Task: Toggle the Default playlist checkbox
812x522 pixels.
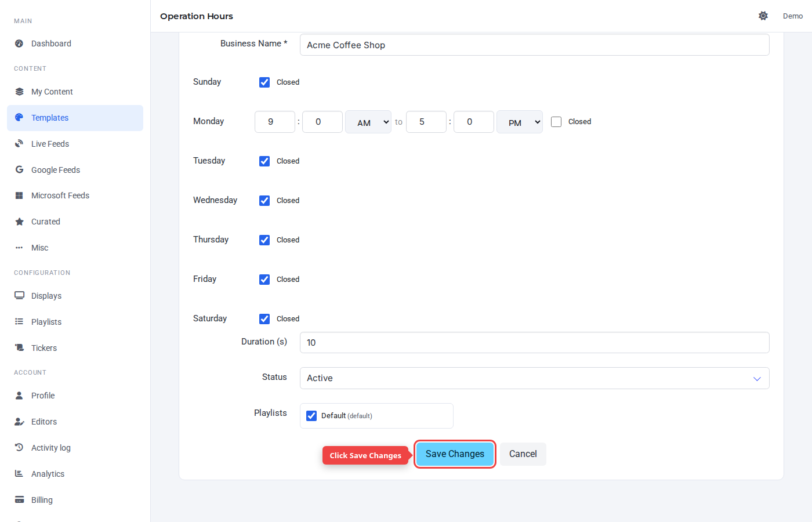Action: point(311,416)
